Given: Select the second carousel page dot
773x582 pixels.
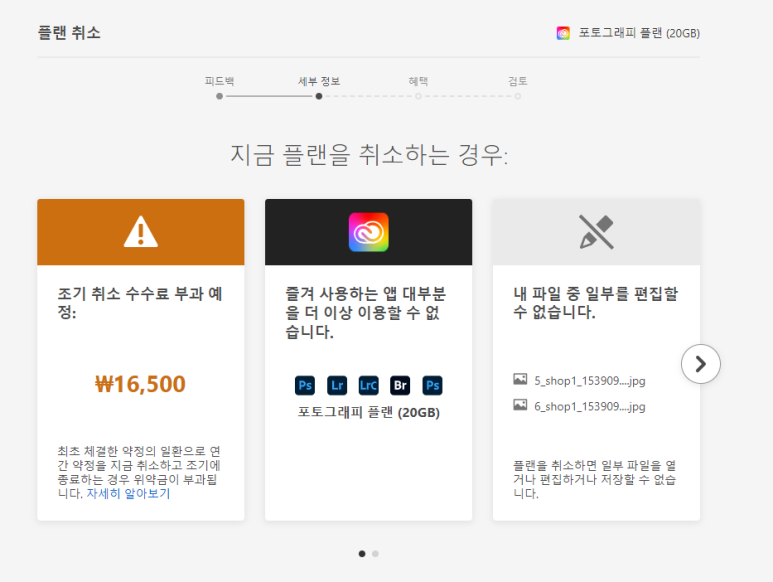Looking at the screenshot, I should coord(375,554).
